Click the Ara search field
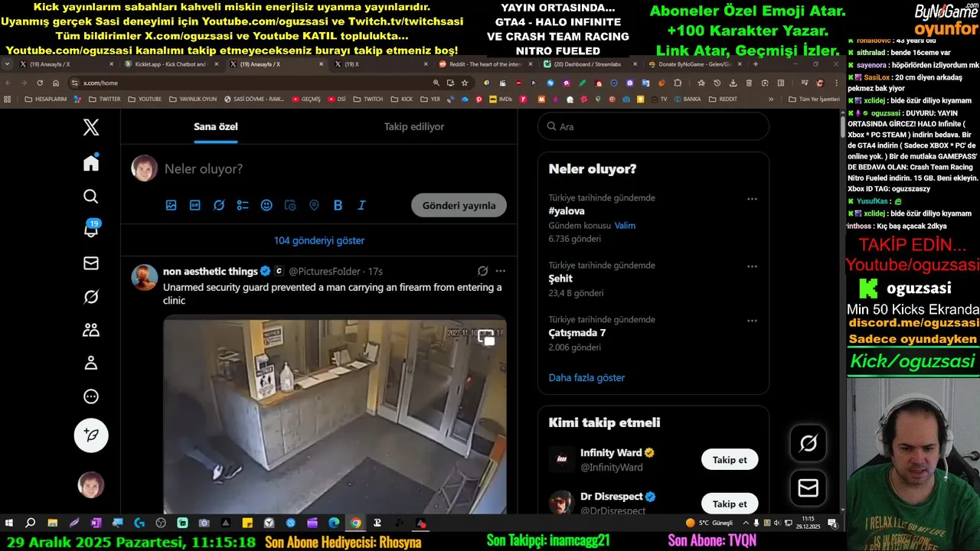The width and height of the screenshot is (980, 551). tap(653, 126)
